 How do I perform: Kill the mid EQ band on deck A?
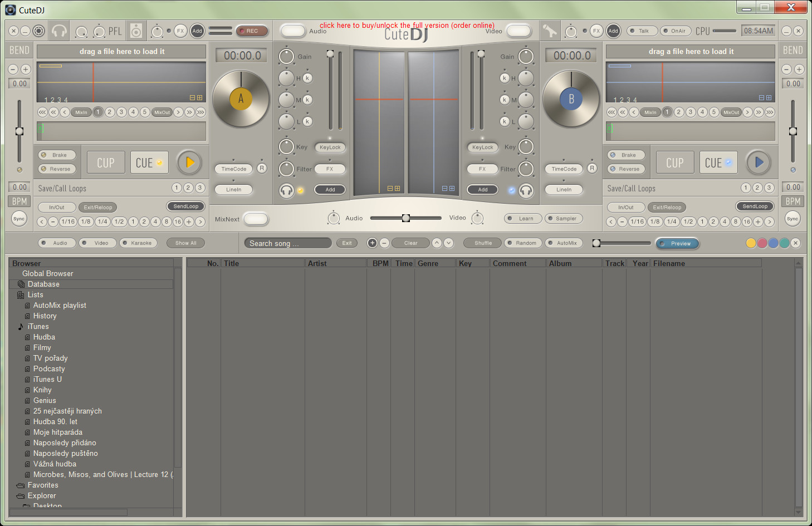coord(307,100)
